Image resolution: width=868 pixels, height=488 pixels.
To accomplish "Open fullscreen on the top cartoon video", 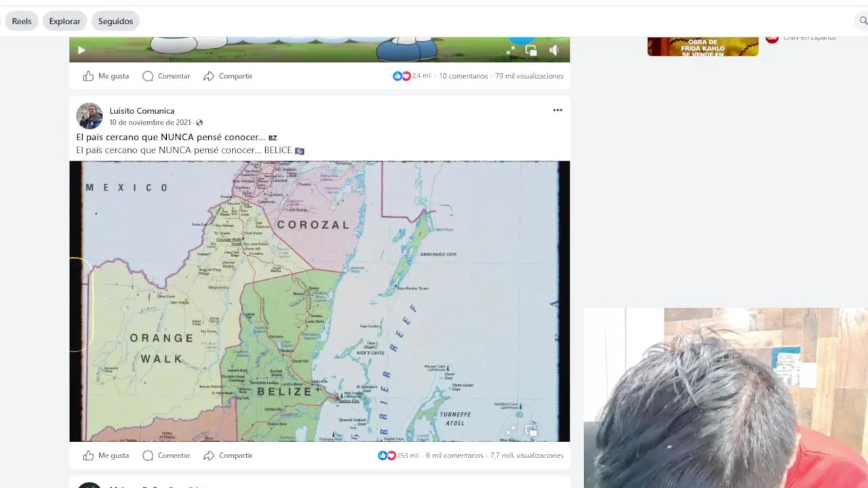I will coord(511,50).
